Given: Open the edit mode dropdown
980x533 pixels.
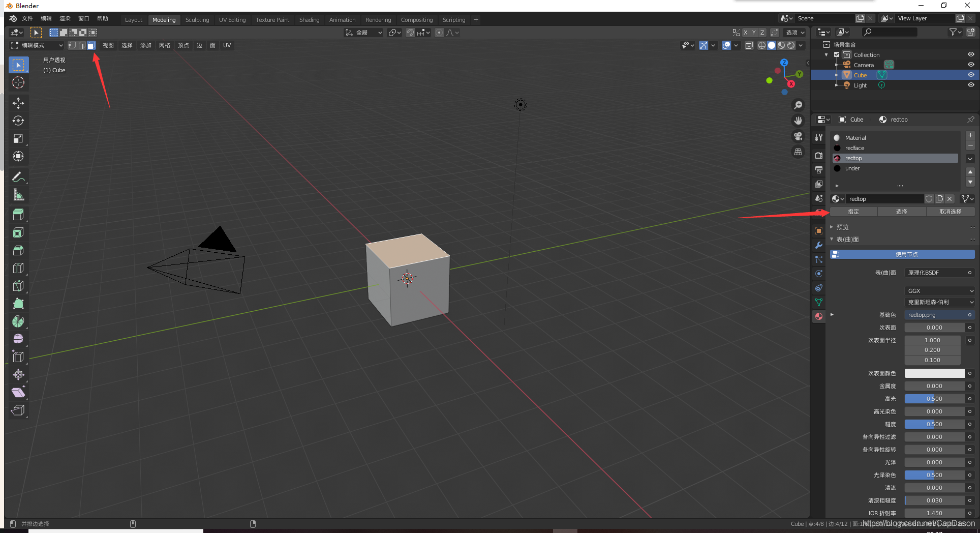Looking at the screenshot, I should [x=37, y=45].
